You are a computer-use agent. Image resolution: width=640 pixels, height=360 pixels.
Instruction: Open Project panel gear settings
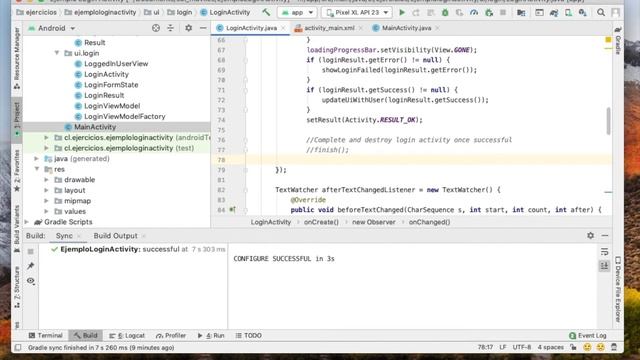(x=188, y=28)
